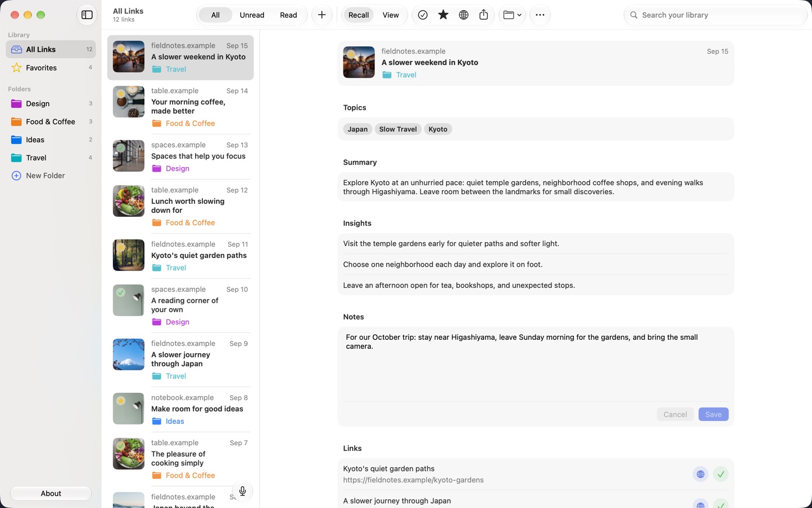This screenshot has width=812, height=508.
Task: Click the Food & Coffee folder icon in sidebar
Action: click(16, 122)
